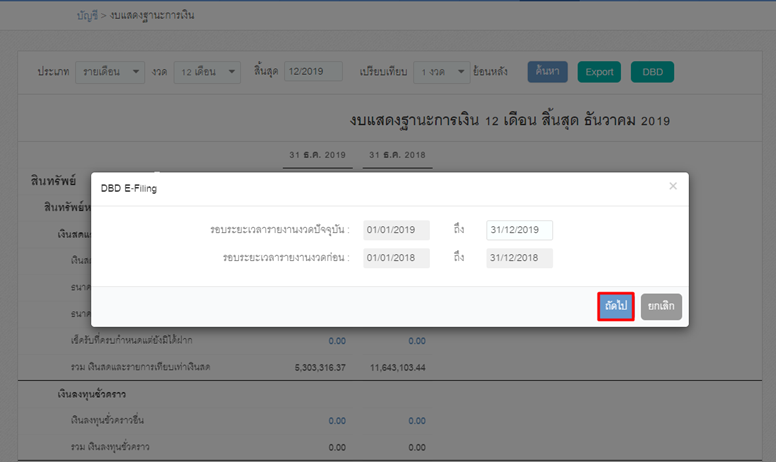Click the current period end date 31/12/2019
The width and height of the screenshot is (776, 462).
pyautogui.click(x=520, y=230)
